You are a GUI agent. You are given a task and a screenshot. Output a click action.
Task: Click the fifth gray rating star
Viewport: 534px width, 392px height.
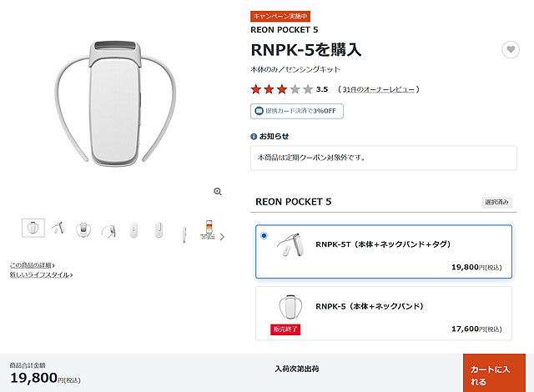(x=308, y=89)
